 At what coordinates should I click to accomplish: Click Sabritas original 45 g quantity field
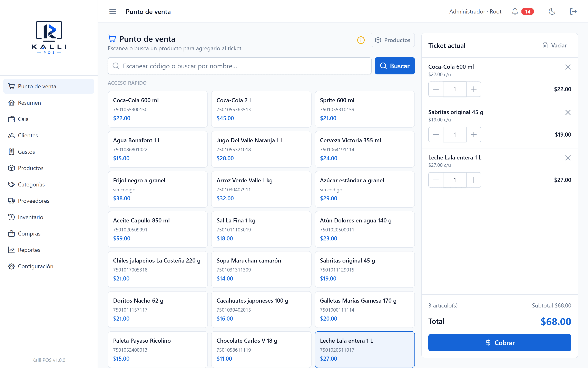tap(455, 135)
